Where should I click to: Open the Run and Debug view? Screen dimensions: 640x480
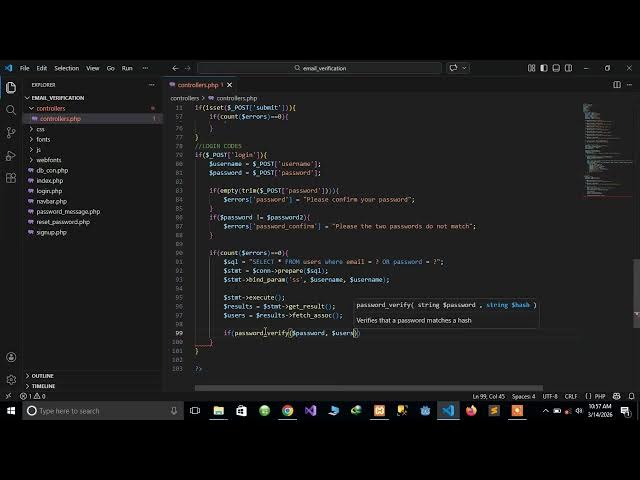tap(11, 156)
